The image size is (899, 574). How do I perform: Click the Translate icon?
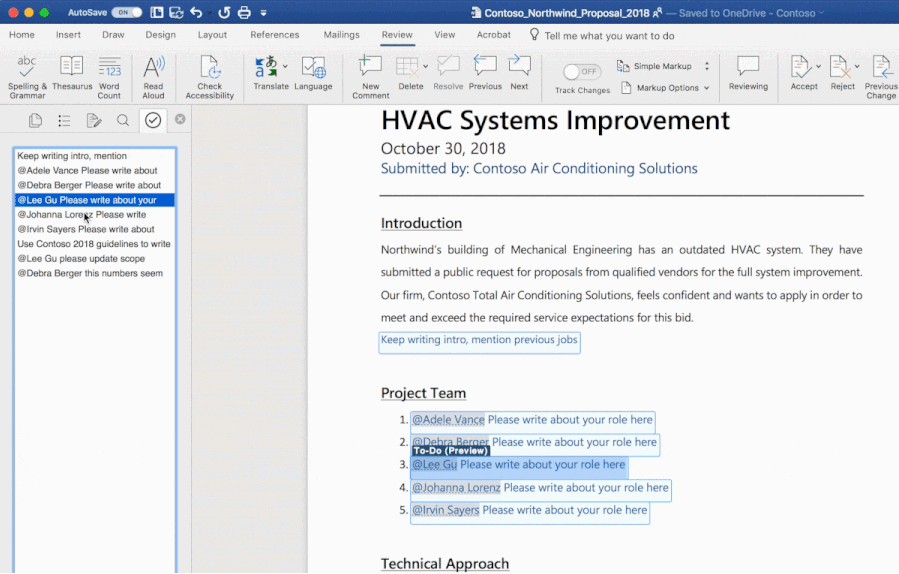click(x=266, y=67)
